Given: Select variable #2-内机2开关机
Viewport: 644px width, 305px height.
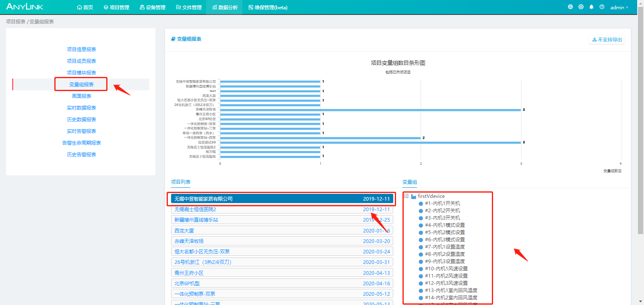Looking at the screenshot, I should [x=442, y=211].
